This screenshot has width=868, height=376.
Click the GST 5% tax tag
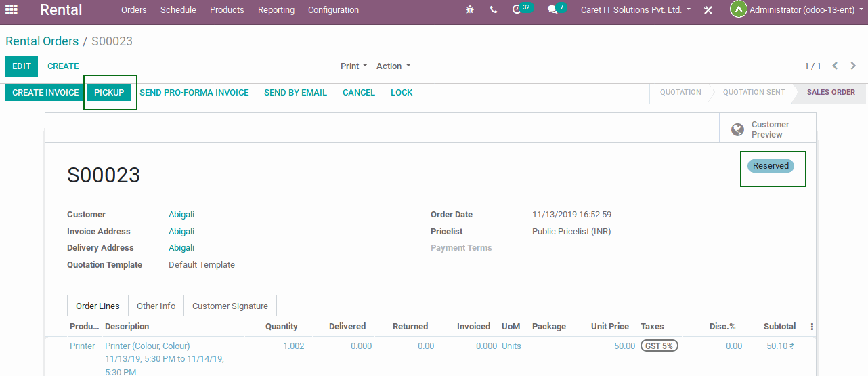(x=659, y=346)
